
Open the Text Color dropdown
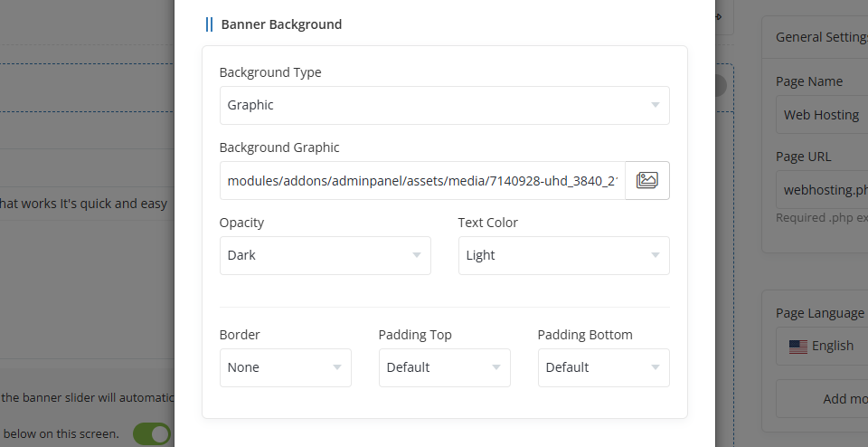pyautogui.click(x=563, y=255)
